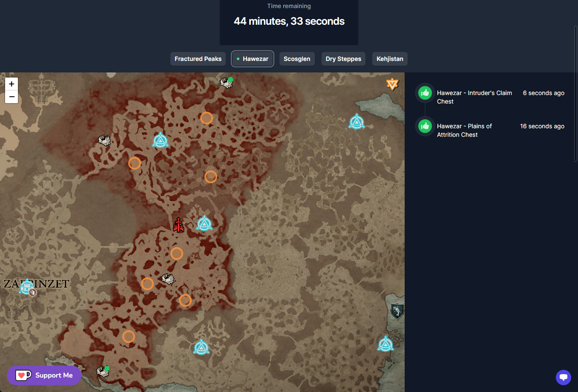
Task: Zoom in on the map
Action: [12, 84]
